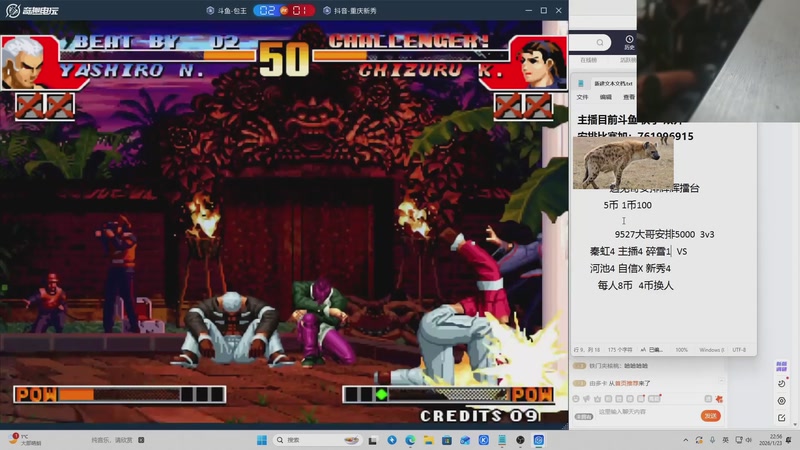The image size is (800, 450).
Task: Open the Windows Start menu
Action: click(262, 440)
